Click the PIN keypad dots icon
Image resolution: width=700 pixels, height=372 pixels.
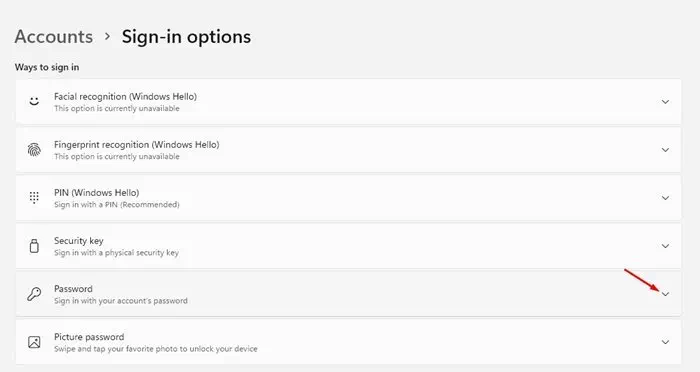coord(34,198)
